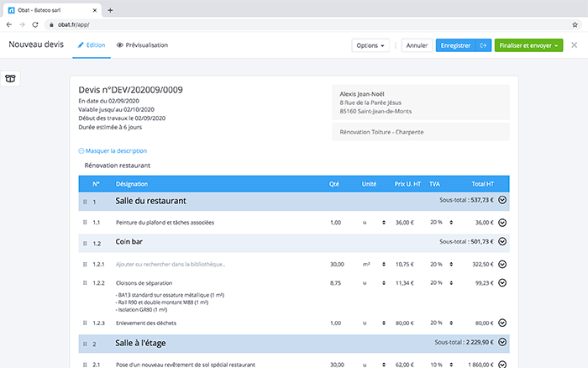Reload the page with the refresh icon

click(x=35, y=24)
